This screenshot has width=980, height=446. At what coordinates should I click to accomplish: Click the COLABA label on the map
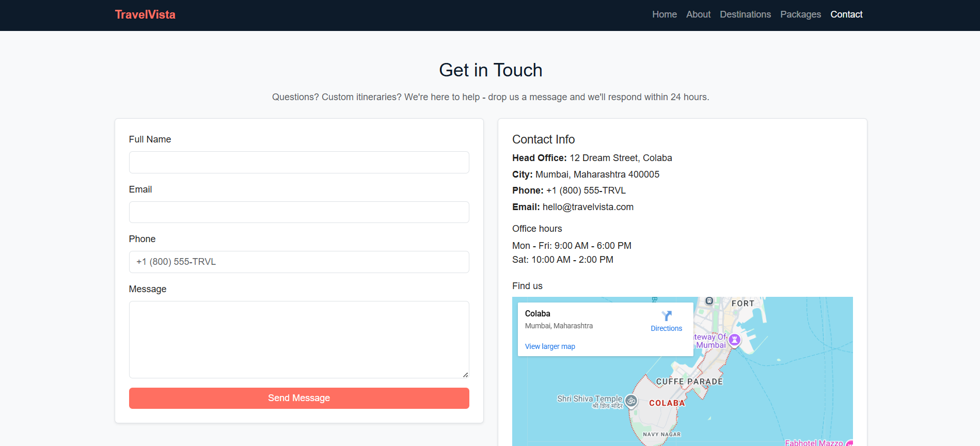[667, 403]
